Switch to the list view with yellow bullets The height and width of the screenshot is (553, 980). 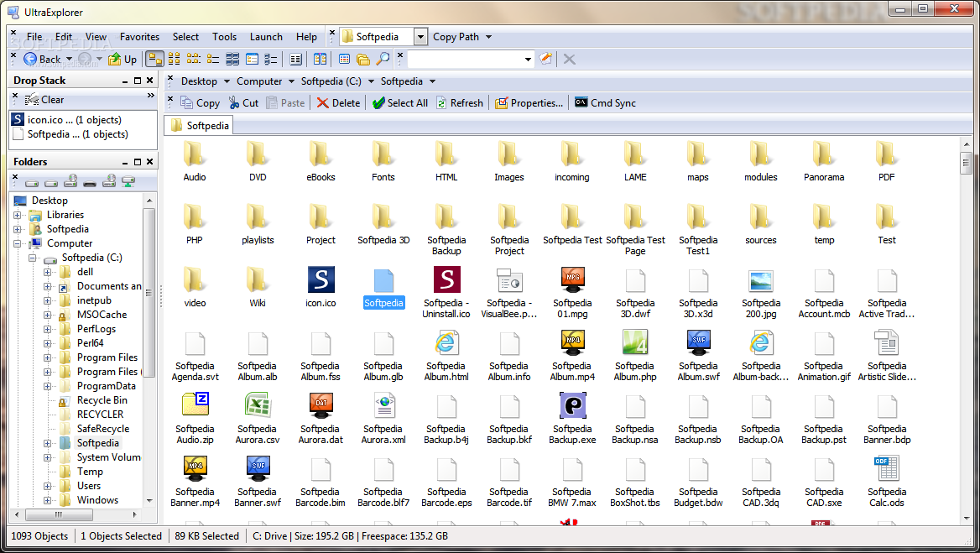(213, 59)
